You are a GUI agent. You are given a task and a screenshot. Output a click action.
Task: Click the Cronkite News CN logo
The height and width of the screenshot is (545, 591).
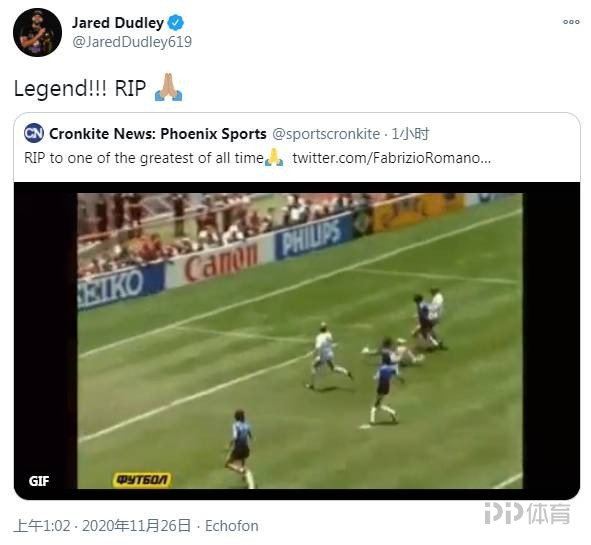34,133
